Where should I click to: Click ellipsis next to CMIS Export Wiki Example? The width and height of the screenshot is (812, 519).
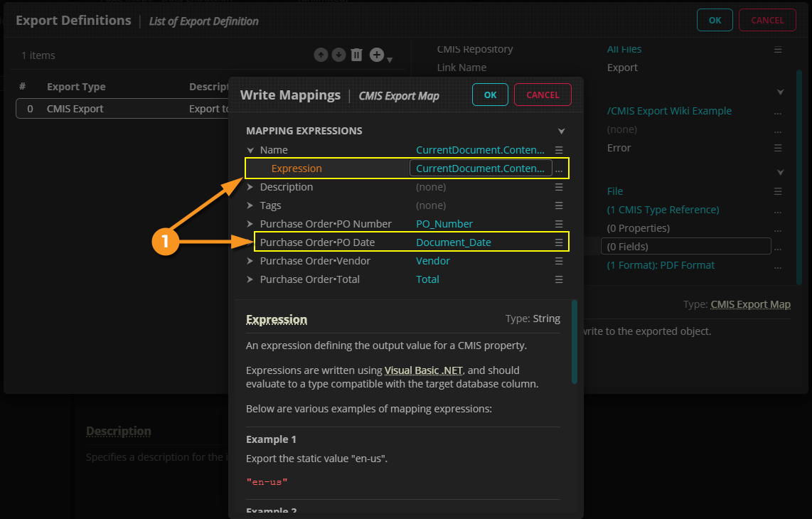coord(778,112)
